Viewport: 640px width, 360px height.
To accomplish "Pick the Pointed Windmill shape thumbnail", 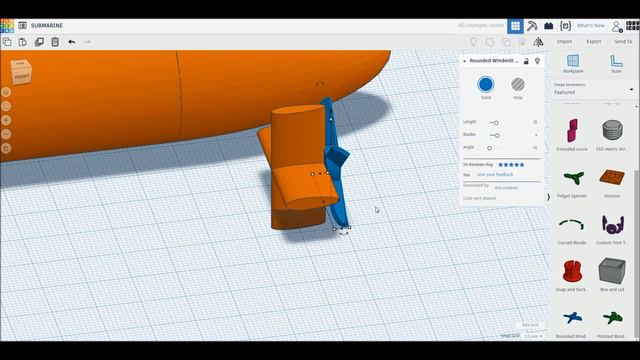I will coord(612,317).
